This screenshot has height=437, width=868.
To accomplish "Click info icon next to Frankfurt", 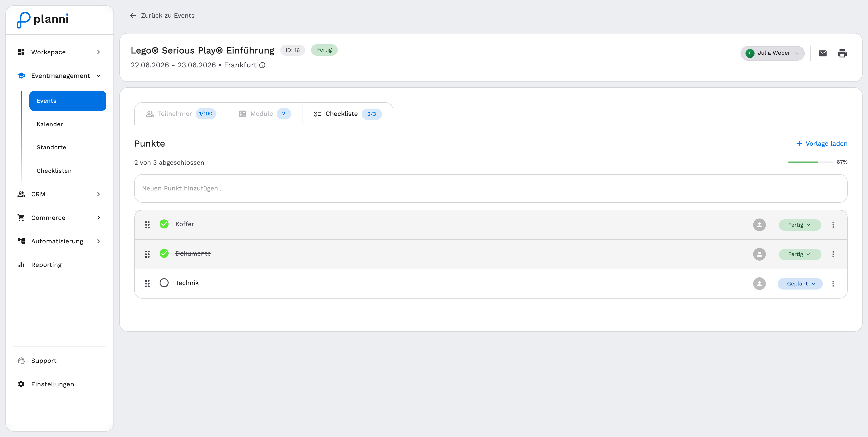I will [x=262, y=65].
